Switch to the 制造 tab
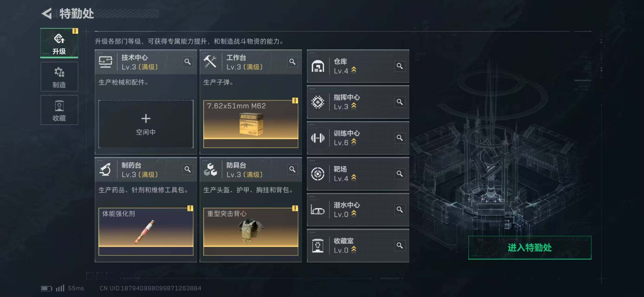This screenshot has width=644, height=297. pos(59,77)
